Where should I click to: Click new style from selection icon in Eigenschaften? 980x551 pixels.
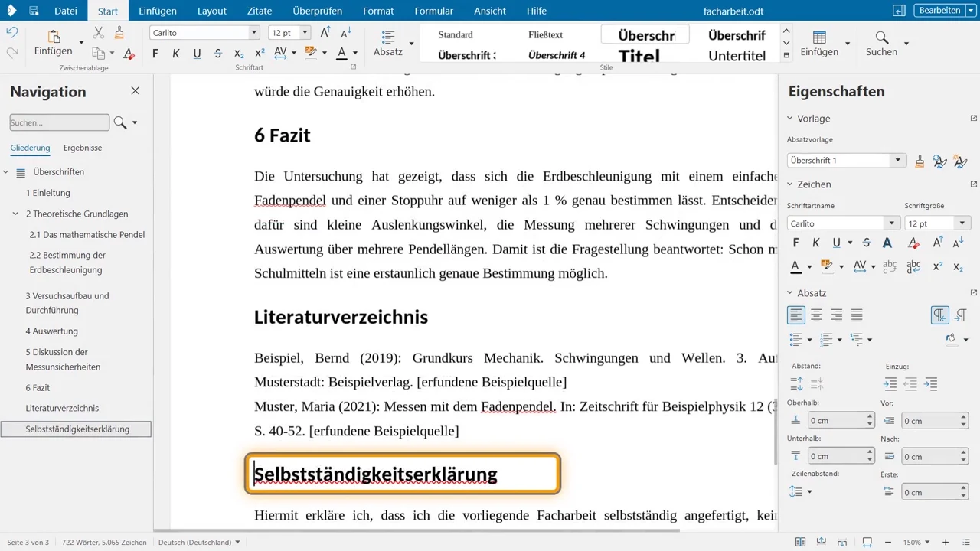click(960, 161)
